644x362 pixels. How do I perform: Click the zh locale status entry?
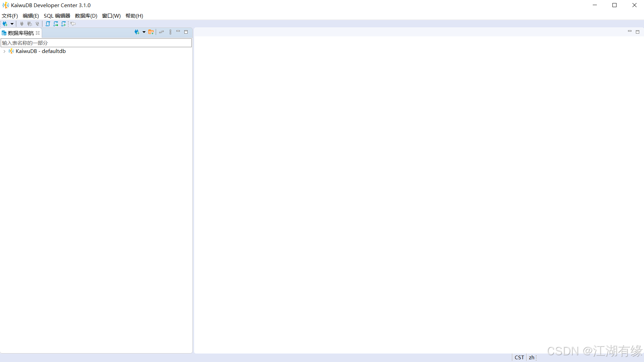coord(531,358)
